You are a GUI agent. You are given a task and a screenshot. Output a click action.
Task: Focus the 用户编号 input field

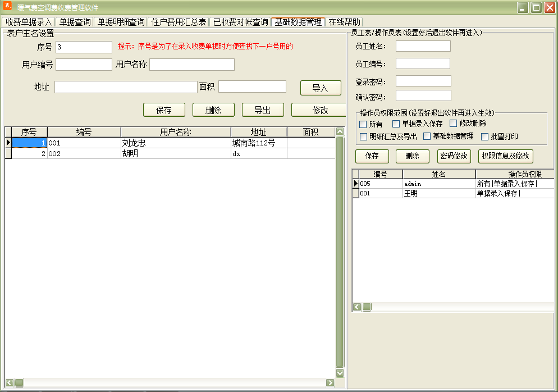(x=84, y=65)
